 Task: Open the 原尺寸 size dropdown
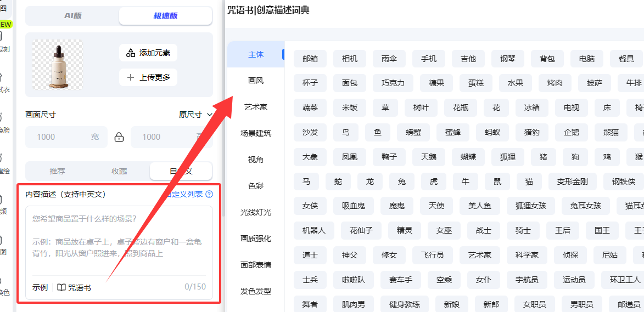point(195,115)
